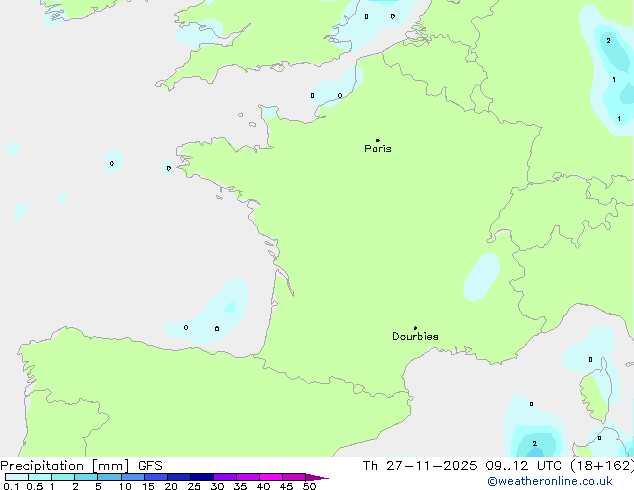The image size is (634, 490).
Task: Click the '(18+162)' model run text
Action: (602, 466)
